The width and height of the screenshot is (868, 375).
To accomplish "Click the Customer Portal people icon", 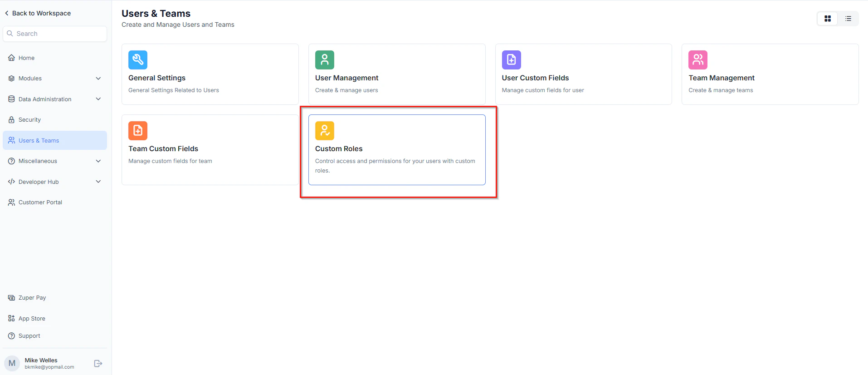I will pyautogui.click(x=11, y=202).
